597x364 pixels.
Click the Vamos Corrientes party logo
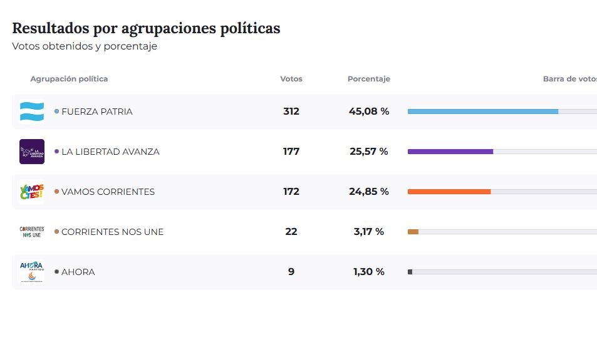click(x=32, y=192)
